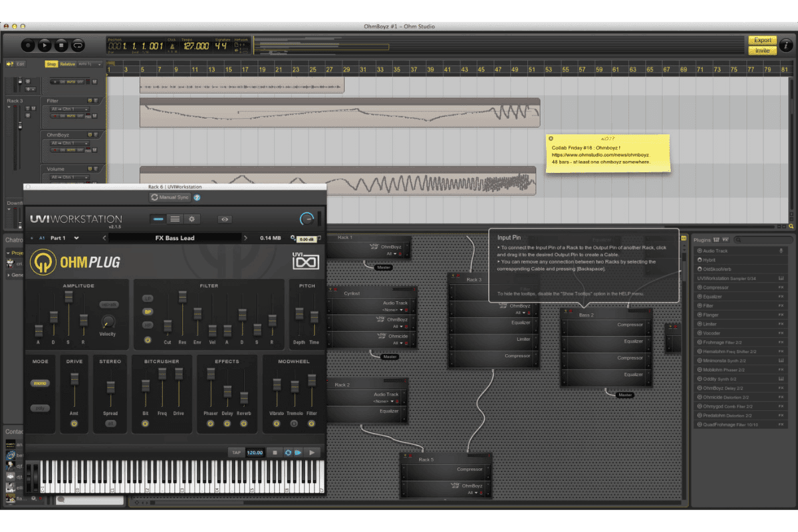Click the 4 4 time signature display
This screenshot has height=532, width=798.
[221, 47]
